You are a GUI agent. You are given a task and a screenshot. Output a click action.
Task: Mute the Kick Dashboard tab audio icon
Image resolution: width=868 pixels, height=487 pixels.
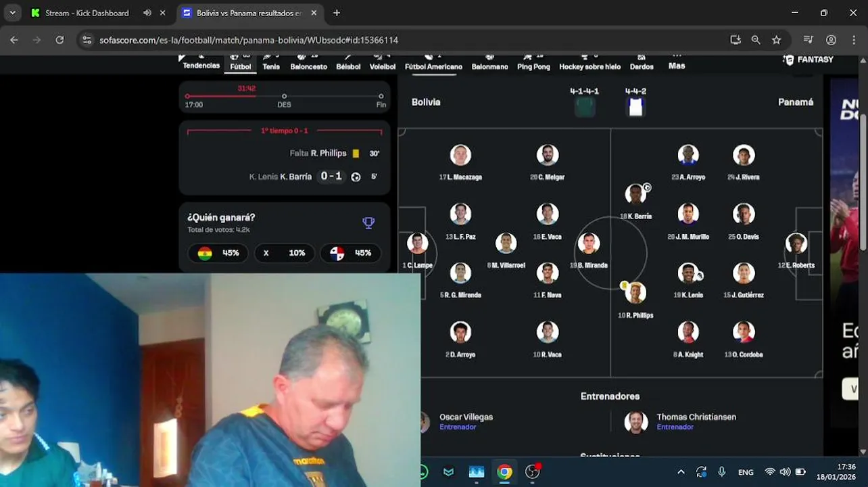(147, 13)
